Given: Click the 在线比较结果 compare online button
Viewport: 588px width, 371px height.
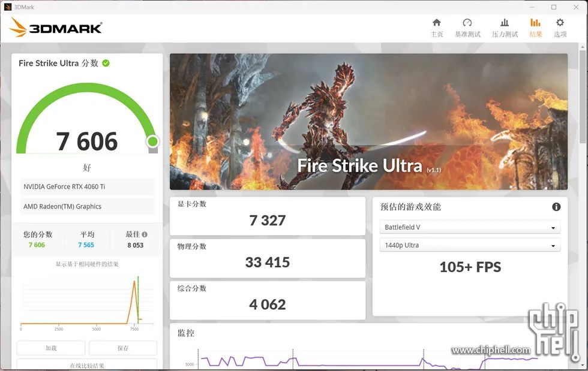Looking at the screenshot, I should (x=87, y=364).
